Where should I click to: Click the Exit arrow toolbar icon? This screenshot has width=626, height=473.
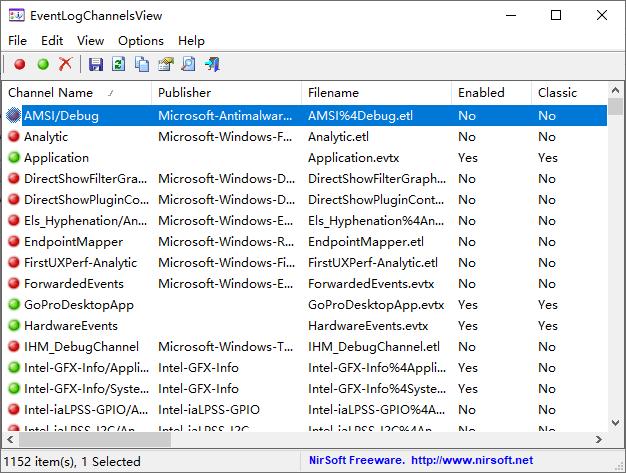pyautogui.click(x=212, y=64)
